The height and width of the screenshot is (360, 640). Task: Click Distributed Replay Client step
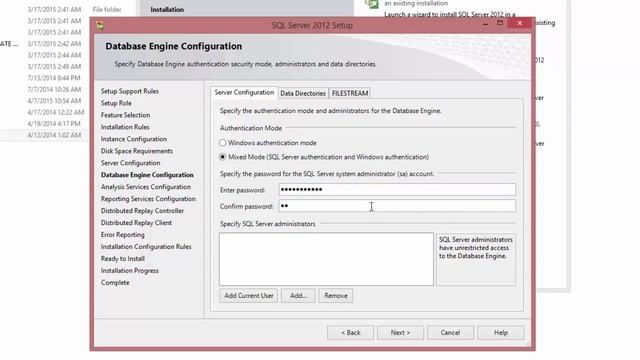[x=136, y=223]
